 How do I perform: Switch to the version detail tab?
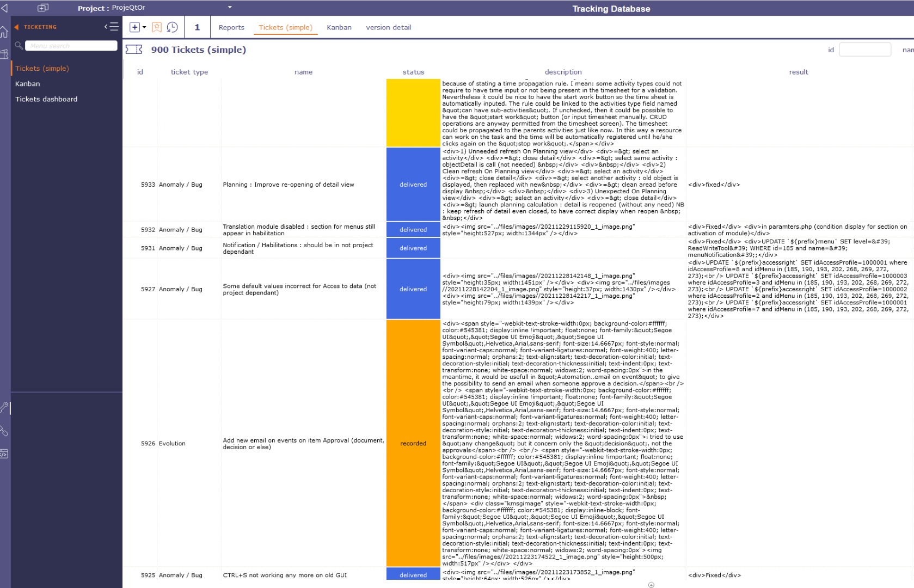tap(388, 27)
